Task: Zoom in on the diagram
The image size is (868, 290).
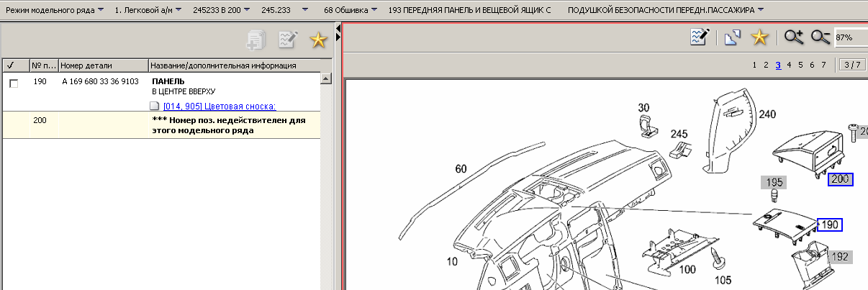Action: tap(794, 37)
